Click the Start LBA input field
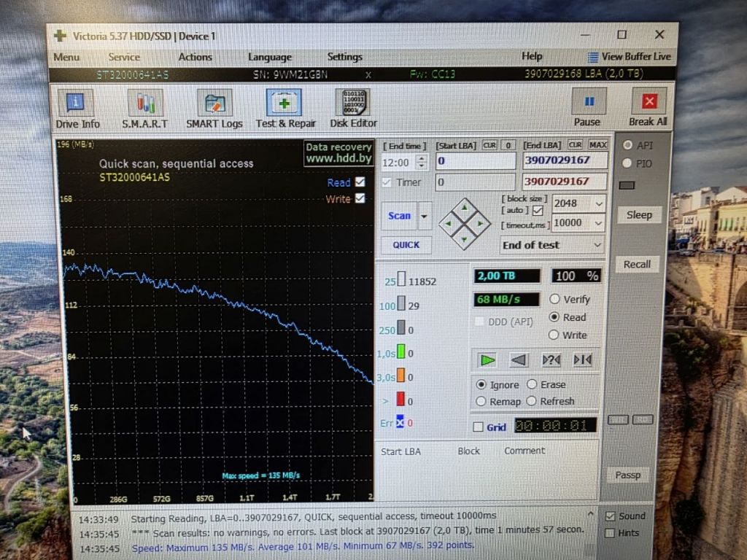747x560 pixels. click(x=475, y=161)
